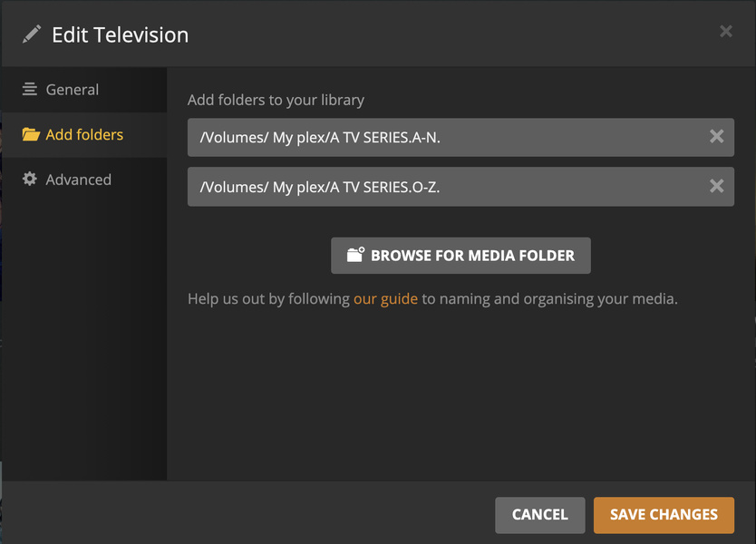756x544 pixels.
Task: Cancel the library edit
Action: [x=539, y=514]
